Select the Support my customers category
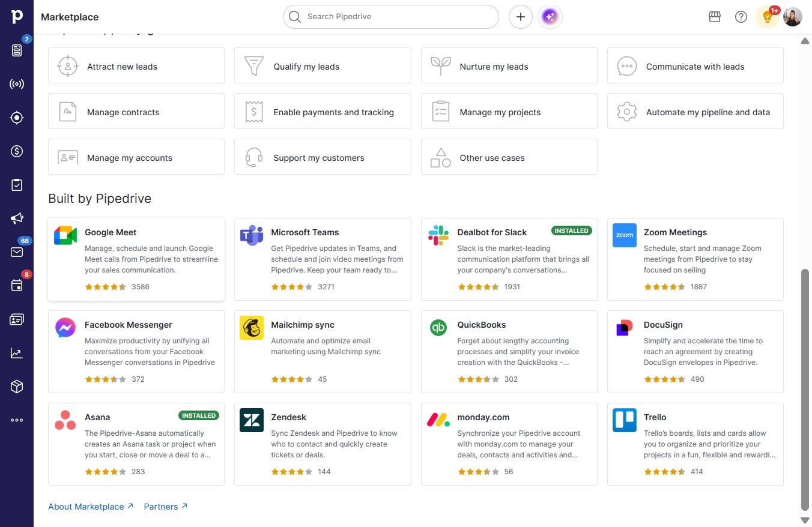 [323, 157]
